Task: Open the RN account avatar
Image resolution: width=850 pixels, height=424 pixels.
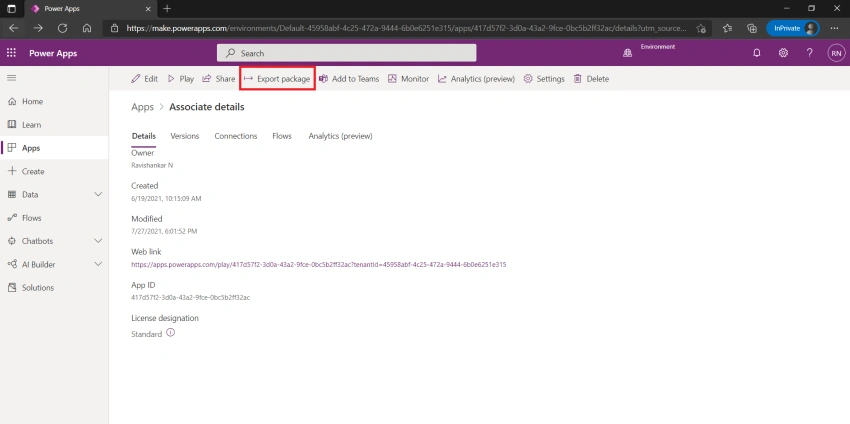Action: [836, 53]
